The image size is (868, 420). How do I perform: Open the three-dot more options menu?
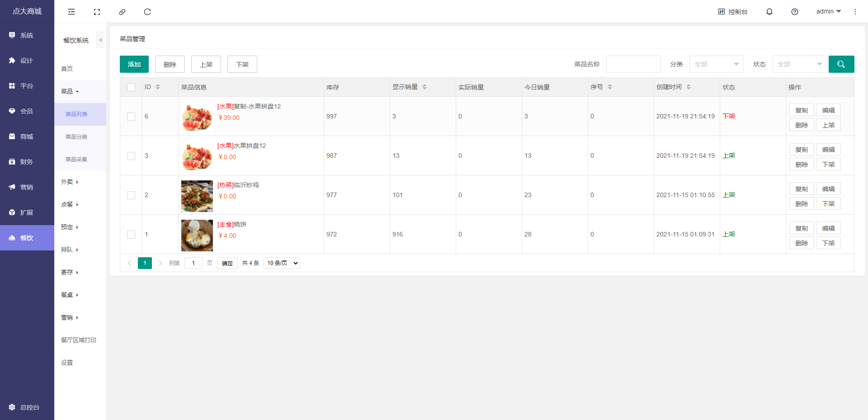coord(855,12)
